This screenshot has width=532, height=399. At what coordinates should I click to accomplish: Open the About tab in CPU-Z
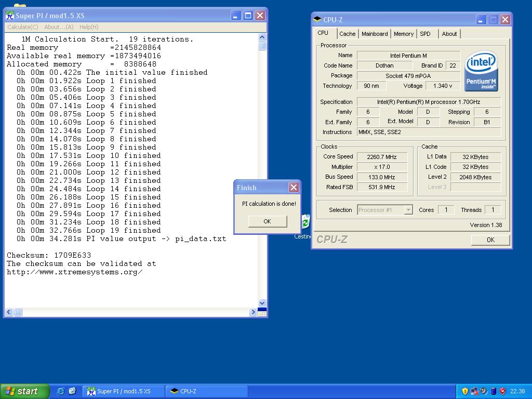click(449, 34)
